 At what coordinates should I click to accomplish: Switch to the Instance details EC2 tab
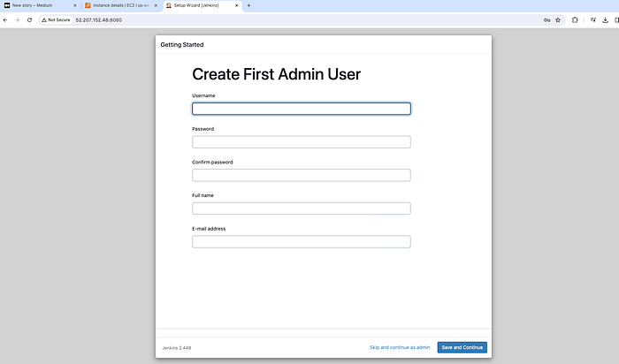click(118, 5)
